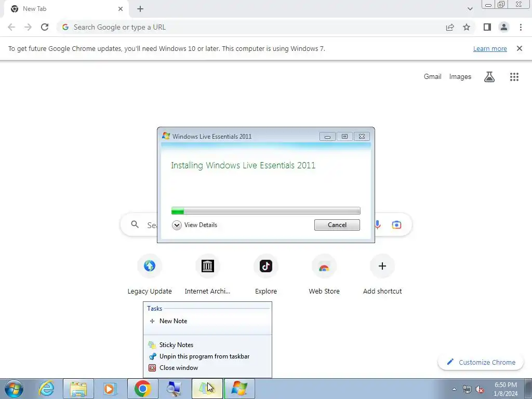Viewport: 532px width, 399px height.
Task: Bookmark this tab with the star icon
Action: pyautogui.click(x=467, y=27)
